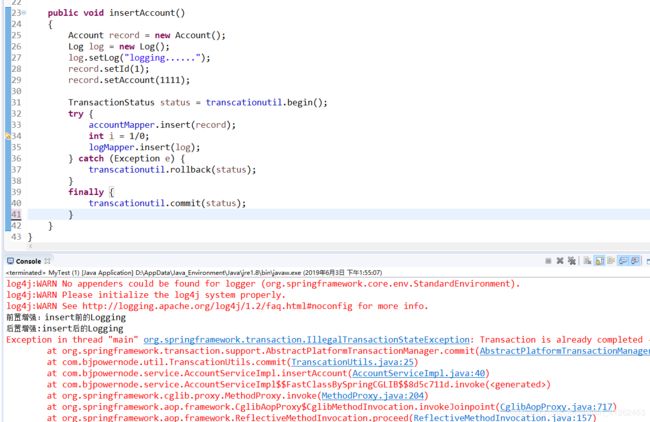Click 'transcationutil.commit(status);' on line 40
The image size is (650, 422).
167,203
